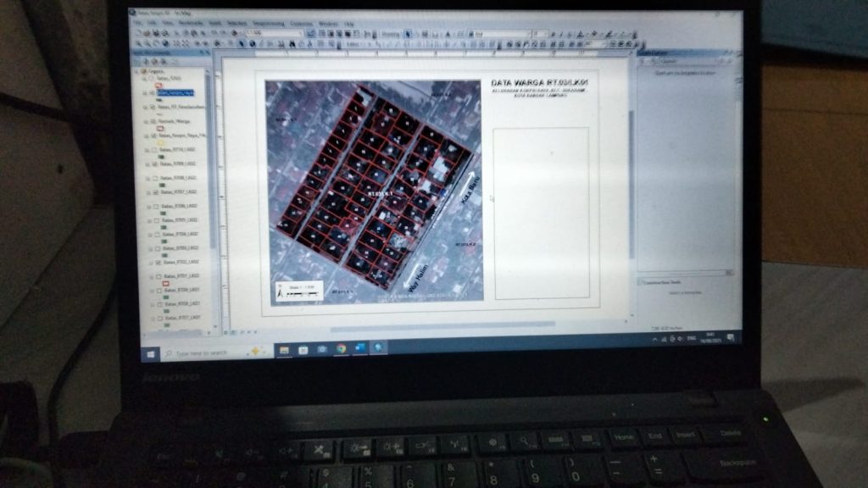Uncheck the Batas_RT07_LK02 layer checkbox
This screenshot has height=488, width=868.
(153, 192)
